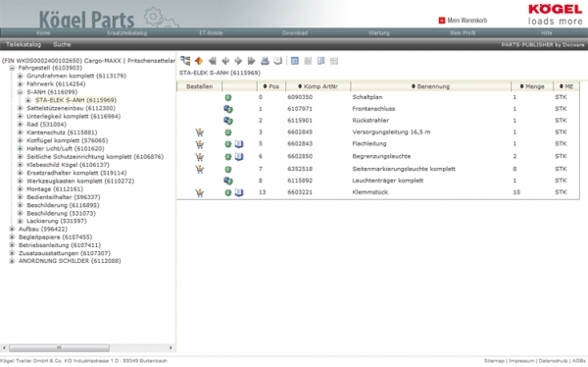
Task: Jump to last with double-right arrow icon
Action: point(251,61)
